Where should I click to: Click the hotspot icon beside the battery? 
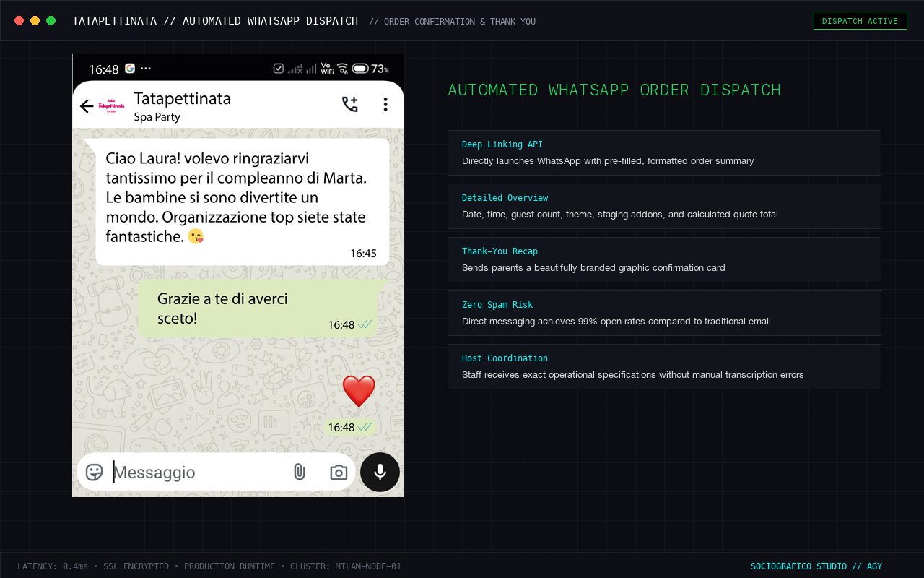[343, 69]
